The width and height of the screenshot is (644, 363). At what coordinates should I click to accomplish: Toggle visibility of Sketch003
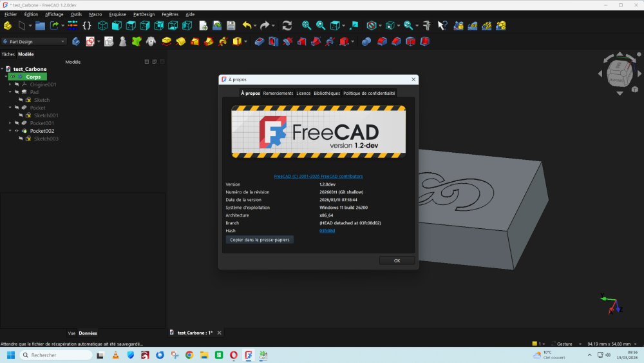(21, 139)
